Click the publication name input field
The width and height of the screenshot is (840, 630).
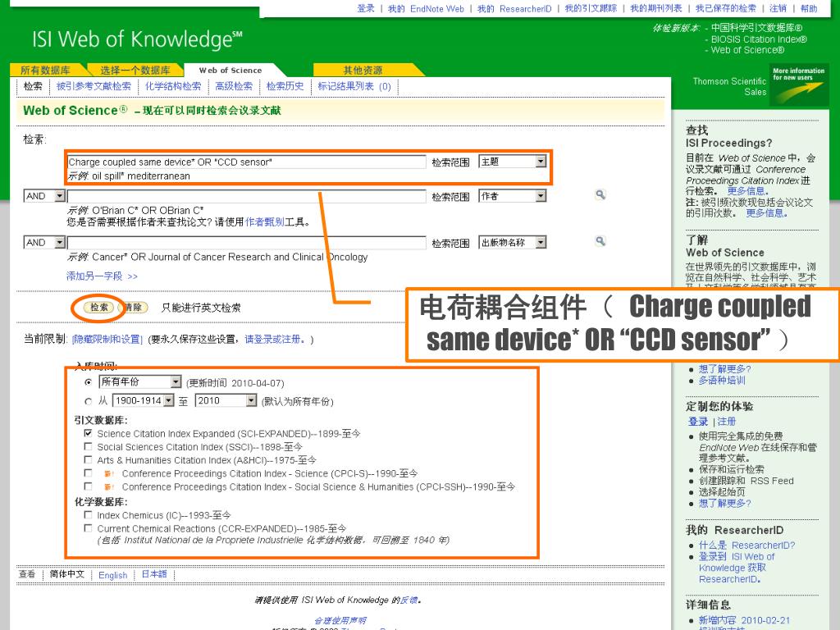[x=246, y=243]
